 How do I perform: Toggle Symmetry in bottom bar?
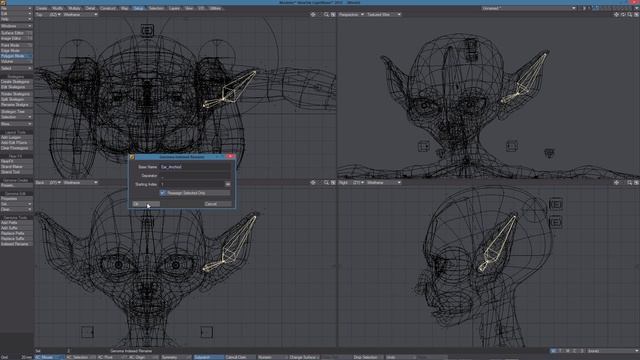(x=176, y=357)
